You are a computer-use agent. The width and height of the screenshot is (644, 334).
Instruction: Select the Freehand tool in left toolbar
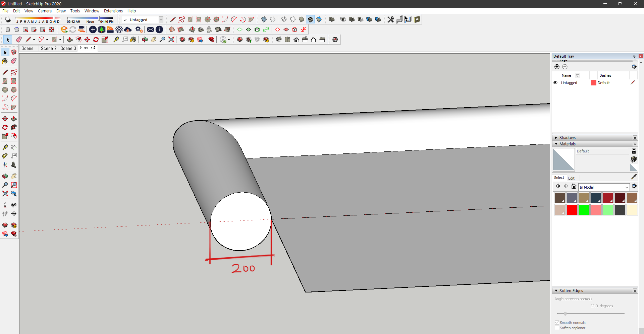14,72
